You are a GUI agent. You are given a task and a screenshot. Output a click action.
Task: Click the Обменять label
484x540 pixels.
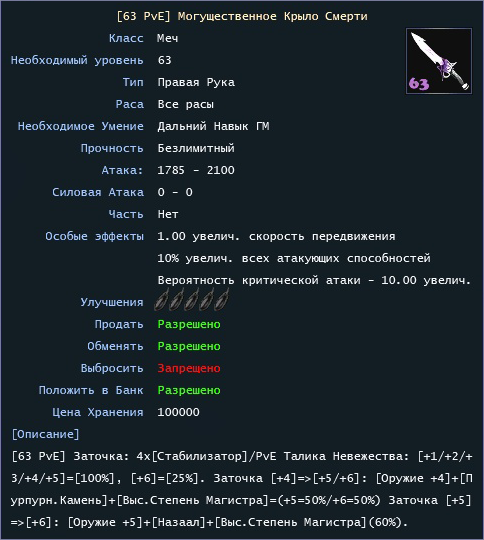pyautogui.click(x=115, y=346)
